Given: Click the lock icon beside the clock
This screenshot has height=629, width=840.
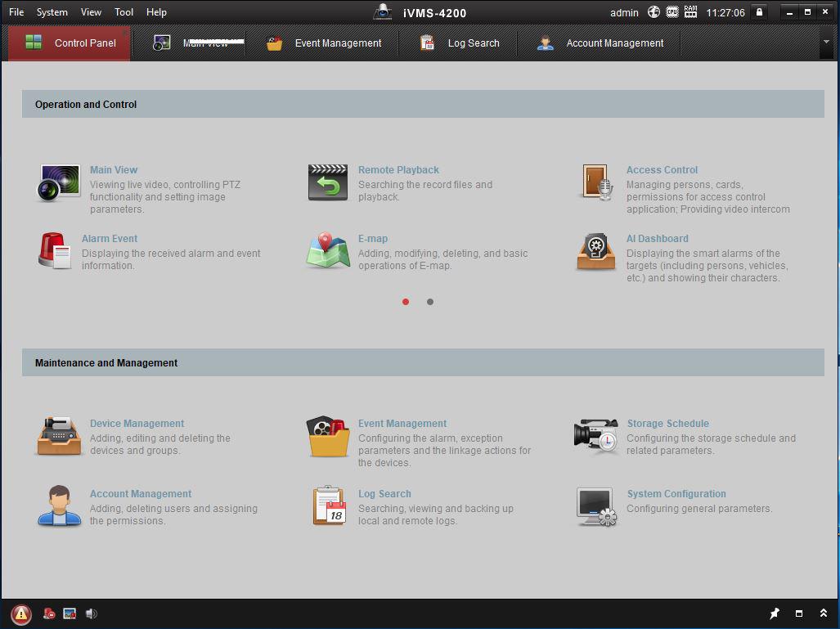Looking at the screenshot, I should 759,12.
